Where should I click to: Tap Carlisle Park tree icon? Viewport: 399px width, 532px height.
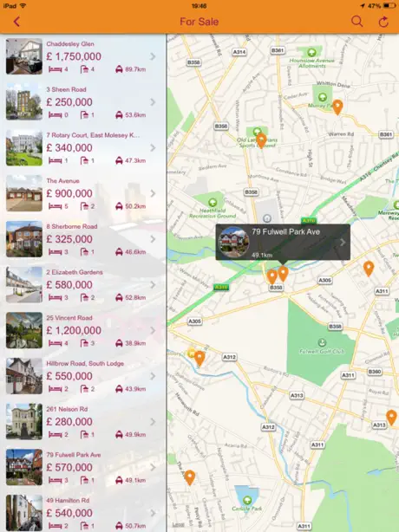247,500
